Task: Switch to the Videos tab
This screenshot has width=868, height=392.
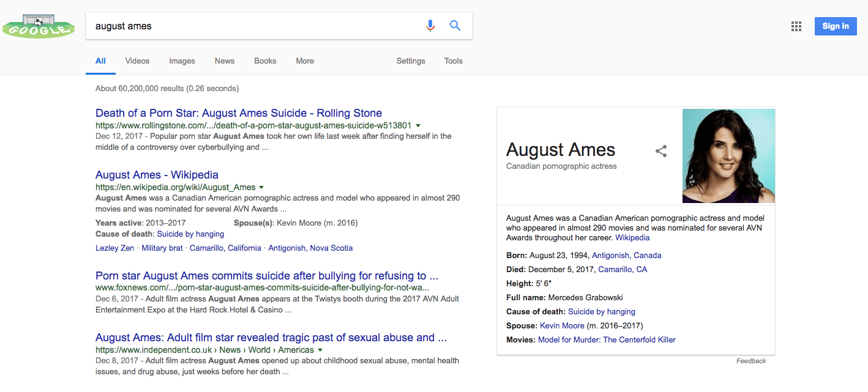Action: point(137,61)
